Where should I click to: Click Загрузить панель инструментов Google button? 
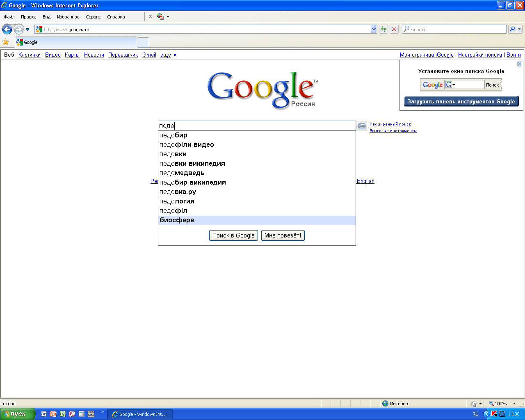tap(461, 101)
